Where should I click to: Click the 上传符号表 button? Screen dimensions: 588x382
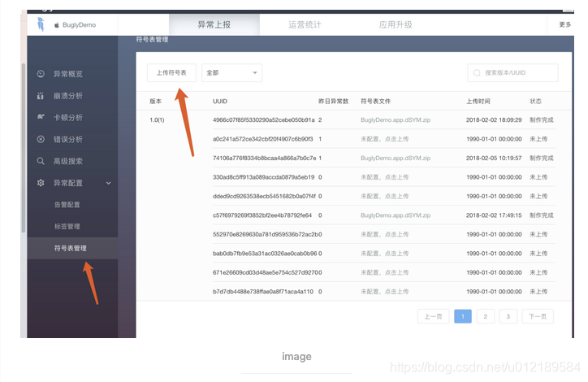click(x=171, y=73)
